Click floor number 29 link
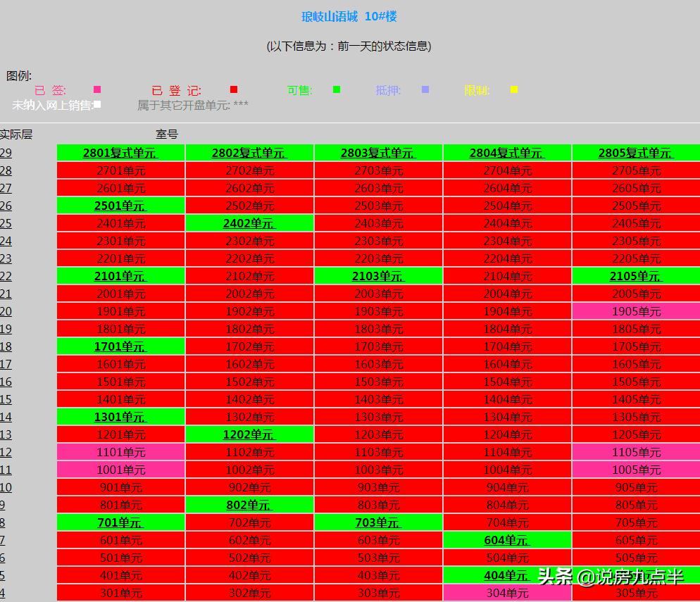The height and width of the screenshot is (602, 700). [x=6, y=153]
